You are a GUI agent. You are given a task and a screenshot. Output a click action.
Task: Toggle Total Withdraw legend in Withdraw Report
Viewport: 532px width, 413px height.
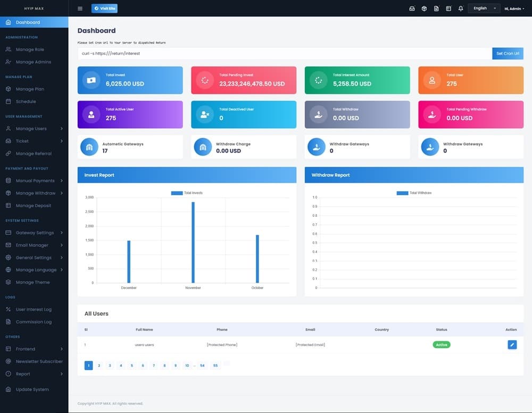click(x=414, y=193)
